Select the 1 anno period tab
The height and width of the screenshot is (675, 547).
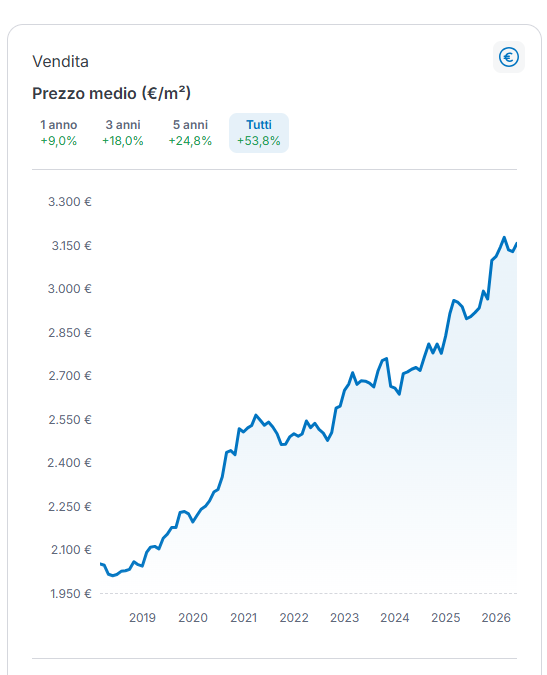59,133
